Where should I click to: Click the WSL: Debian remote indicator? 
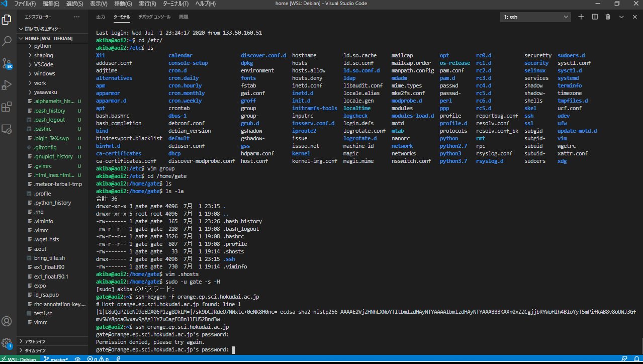(19, 359)
